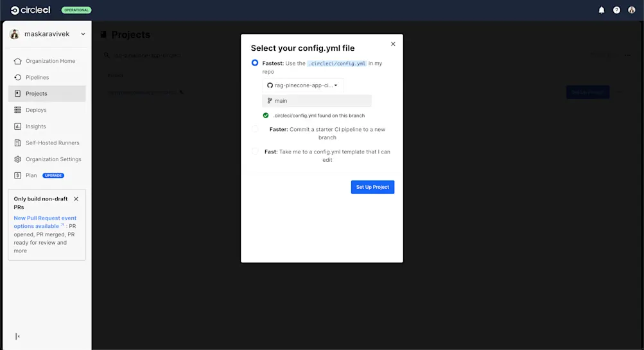Image resolution: width=644 pixels, height=350 pixels.
Task: Click the project search field behind dialog
Action: coord(148,55)
